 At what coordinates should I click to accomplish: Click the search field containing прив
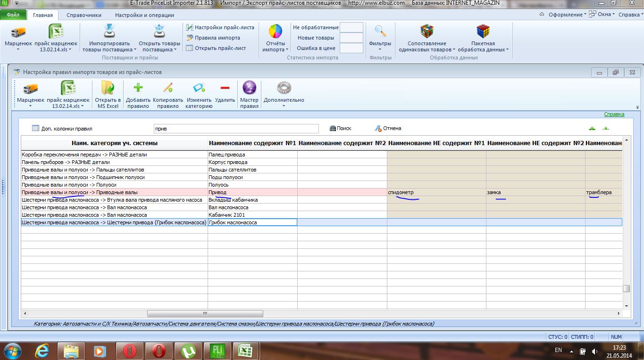point(236,129)
